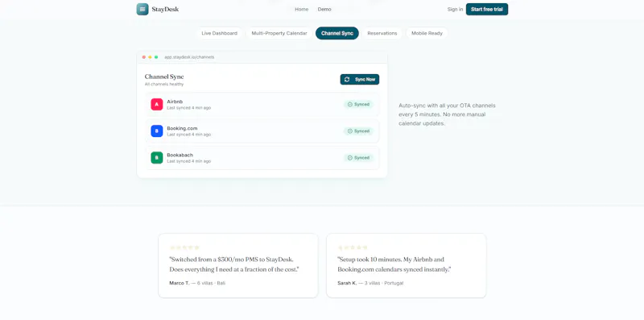The height and width of the screenshot is (320, 644).
Task: Open the Home nav link
Action: click(301, 9)
